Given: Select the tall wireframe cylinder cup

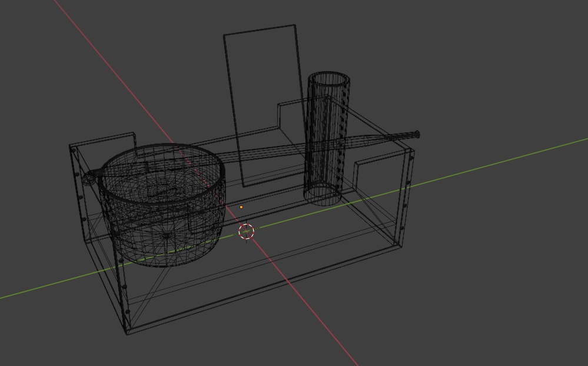Looking at the screenshot, I should coord(327,138).
